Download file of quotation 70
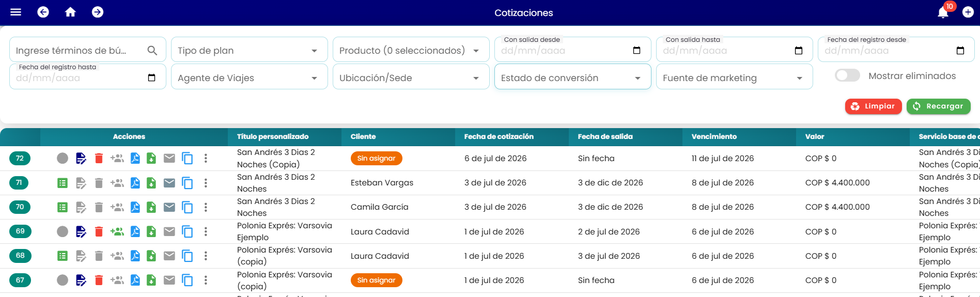This screenshot has width=980, height=297. (x=151, y=207)
